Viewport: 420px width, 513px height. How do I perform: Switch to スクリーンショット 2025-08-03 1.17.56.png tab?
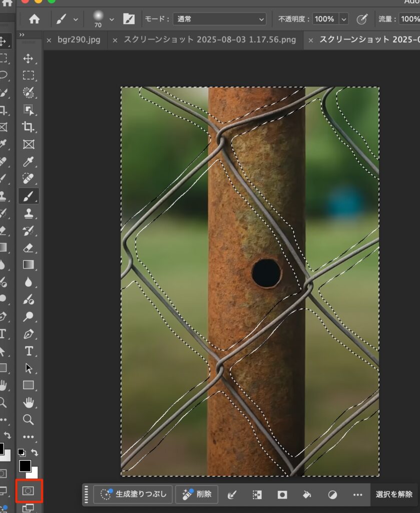pyautogui.click(x=209, y=40)
